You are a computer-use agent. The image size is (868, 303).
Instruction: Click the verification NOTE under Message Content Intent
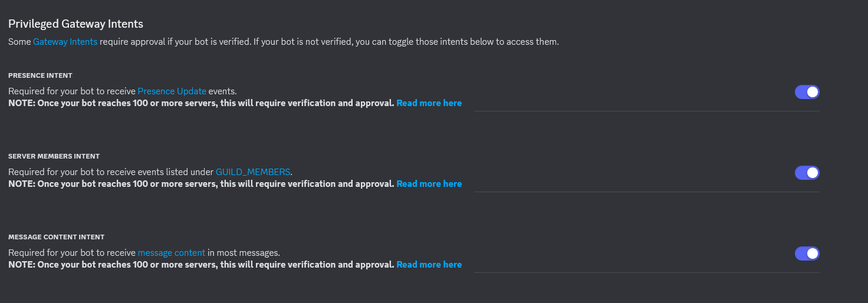point(201,265)
